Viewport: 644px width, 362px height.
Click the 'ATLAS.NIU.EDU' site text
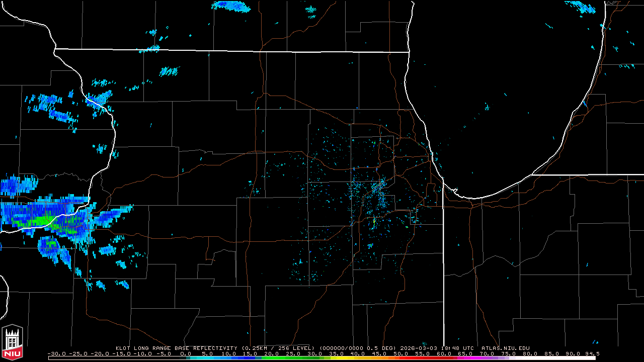[505, 348]
